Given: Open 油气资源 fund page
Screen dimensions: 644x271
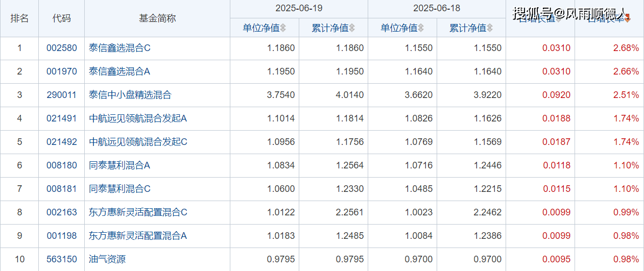Looking at the screenshot, I should pyautogui.click(x=107, y=259).
